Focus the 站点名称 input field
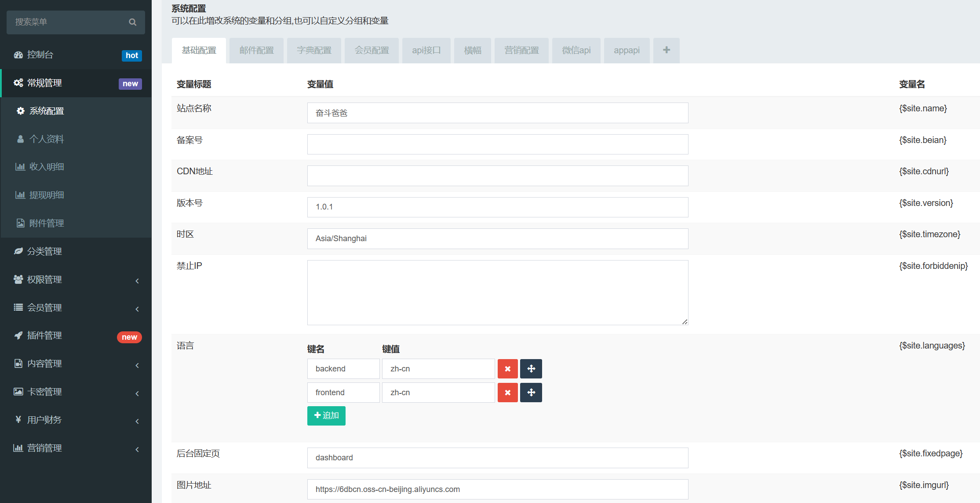 (x=498, y=113)
